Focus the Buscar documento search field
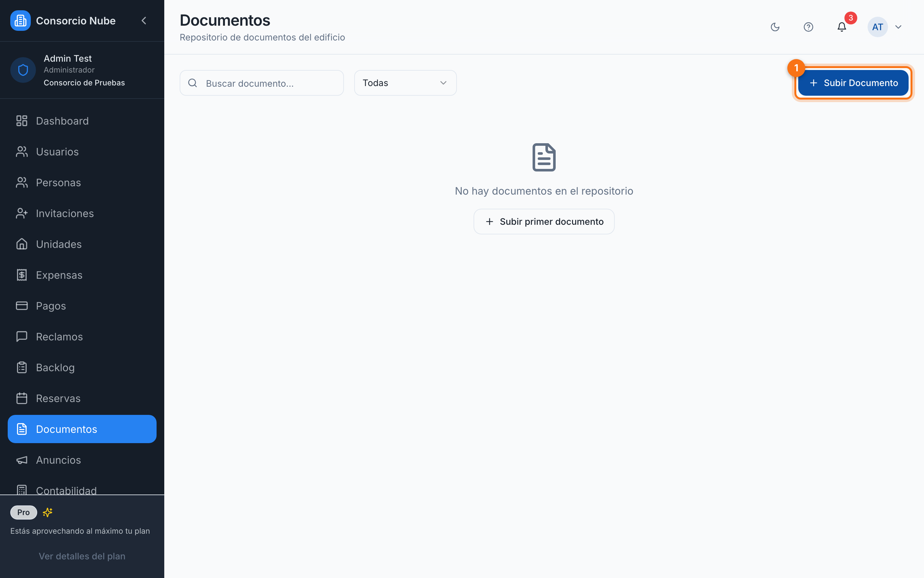The width and height of the screenshot is (924, 578). (x=261, y=83)
